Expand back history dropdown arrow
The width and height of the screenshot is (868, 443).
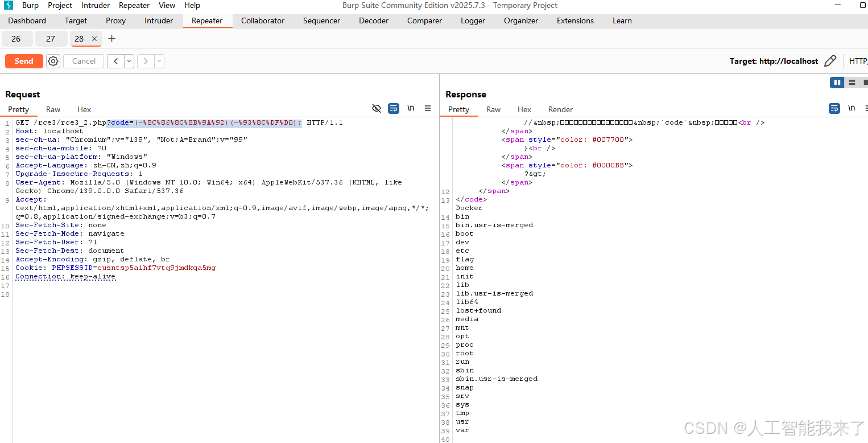click(129, 61)
